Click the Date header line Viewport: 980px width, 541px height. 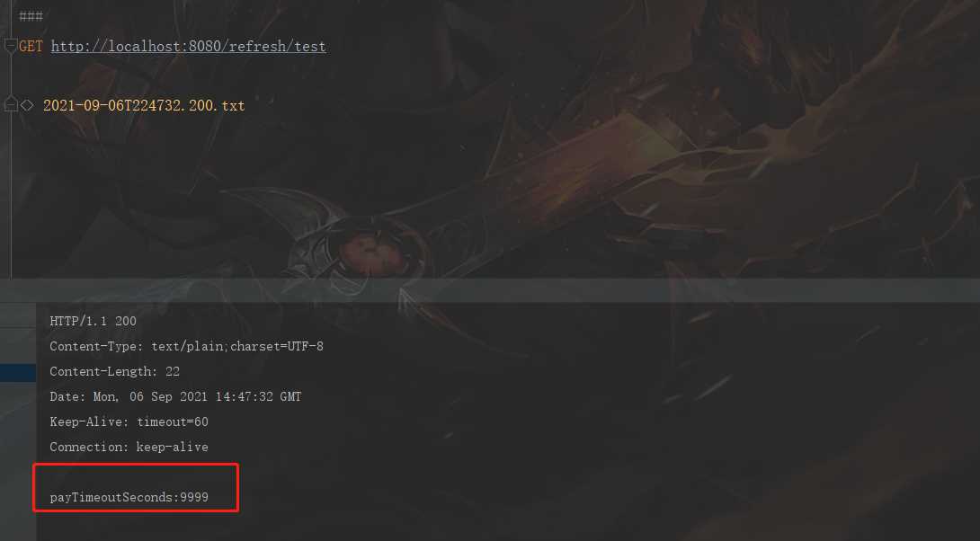pos(175,396)
